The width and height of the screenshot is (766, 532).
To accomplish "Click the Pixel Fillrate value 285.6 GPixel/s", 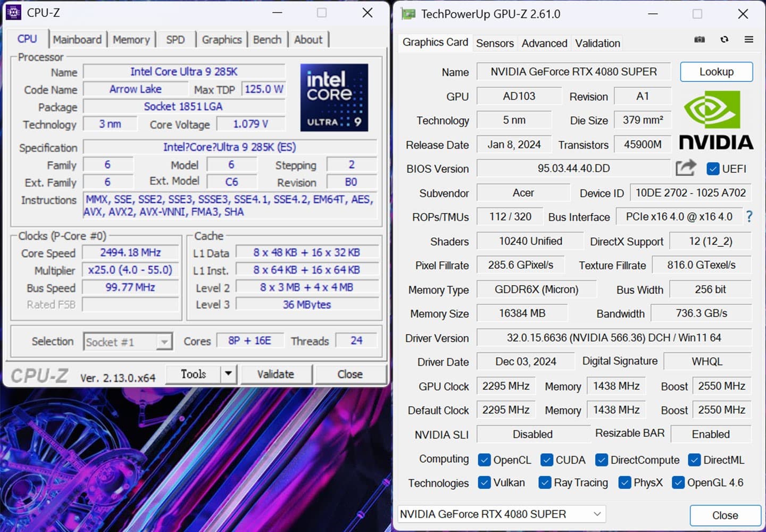I will 521,265.
